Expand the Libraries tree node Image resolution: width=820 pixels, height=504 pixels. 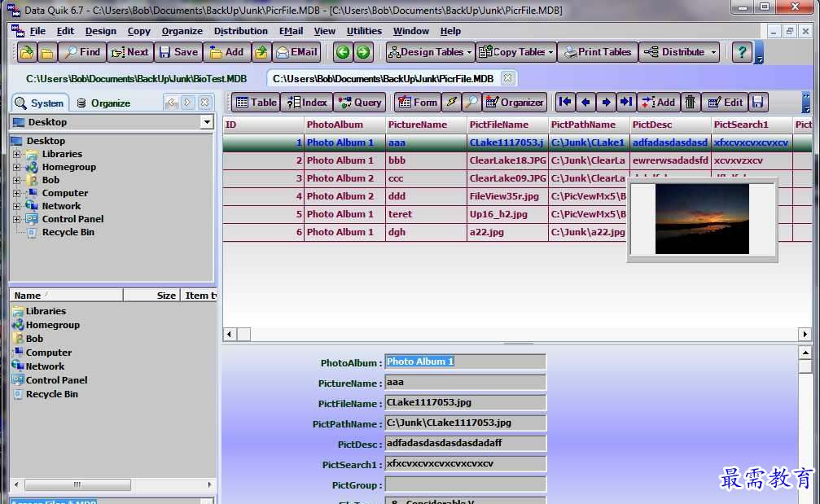(x=17, y=154)
